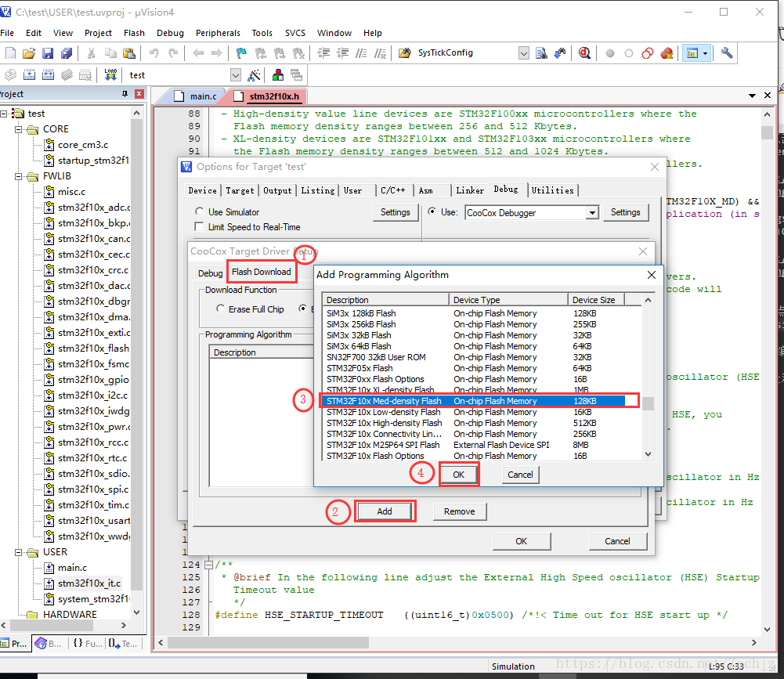Switch to Functions panel tab at bottom
The image size is (784, 679).
pyautogui.click(x=88, y=644)
